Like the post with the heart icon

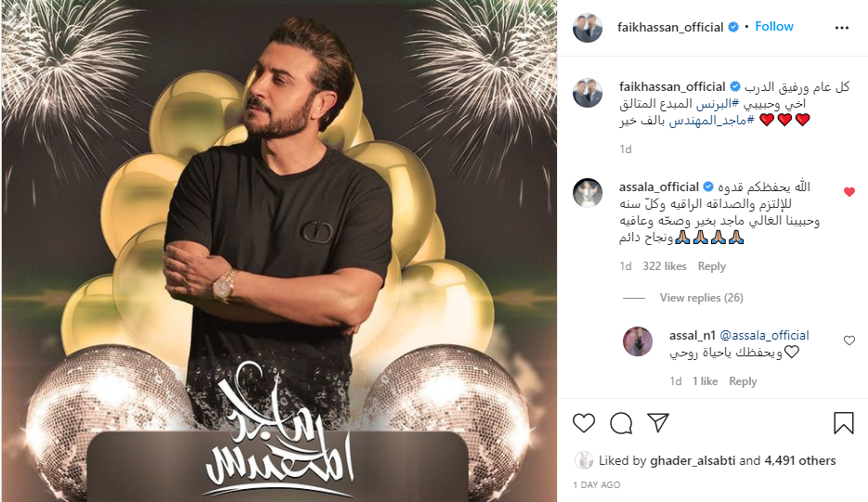click(584, 423)
